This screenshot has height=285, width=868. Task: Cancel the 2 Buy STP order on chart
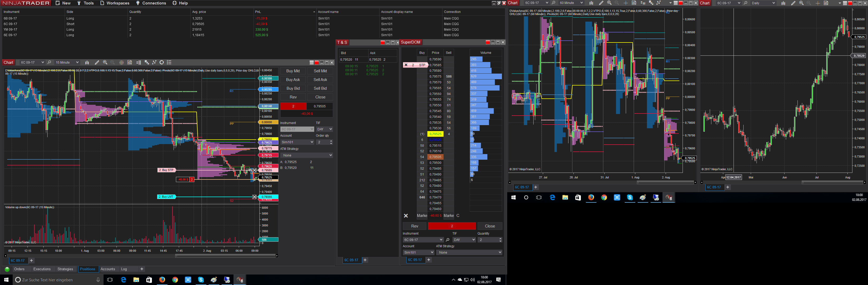(254, 170)
